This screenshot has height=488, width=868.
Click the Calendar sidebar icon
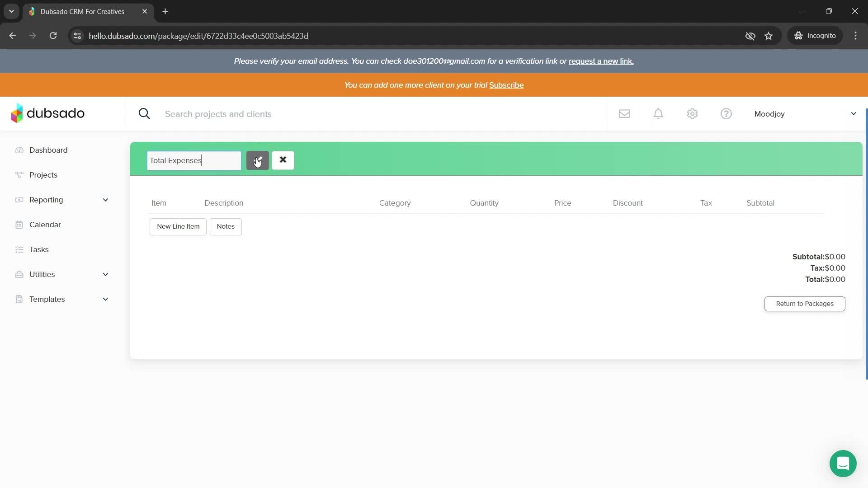pyautogui.click(x=19, y=225)
